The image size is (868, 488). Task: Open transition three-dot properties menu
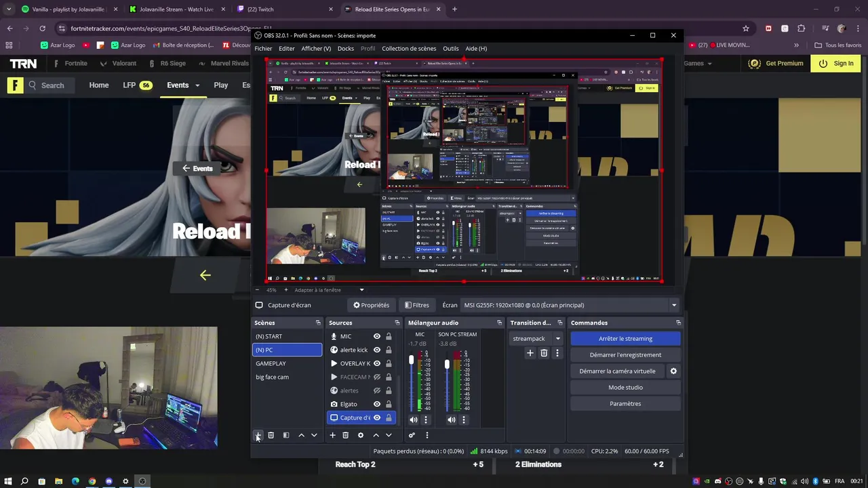pyautogui.click(x=557, y=353)
